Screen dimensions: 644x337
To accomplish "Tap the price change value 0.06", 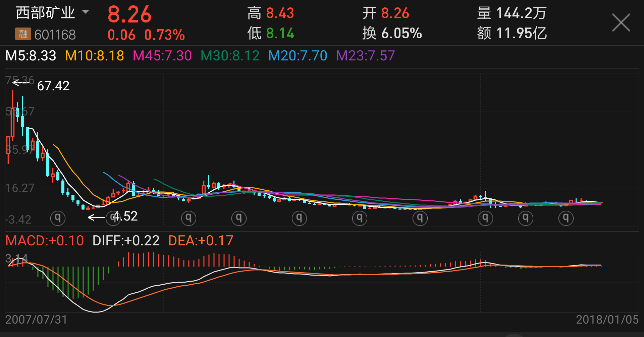I will pos(121,35).
